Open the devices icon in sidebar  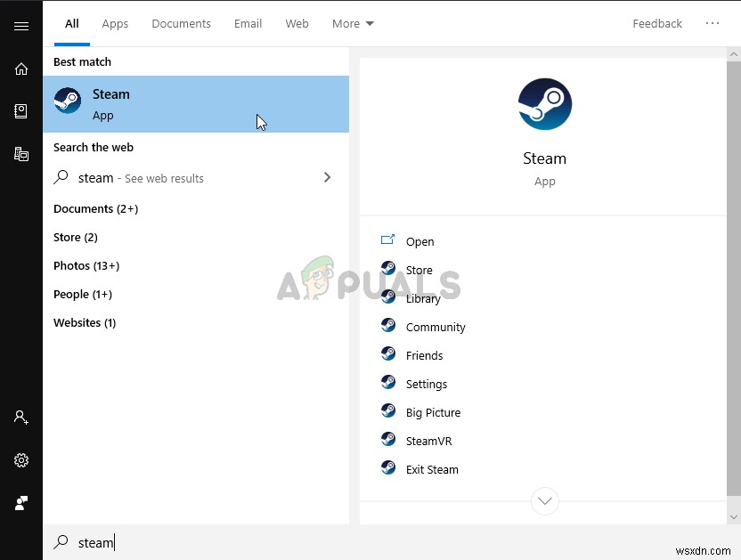(21, 154)
